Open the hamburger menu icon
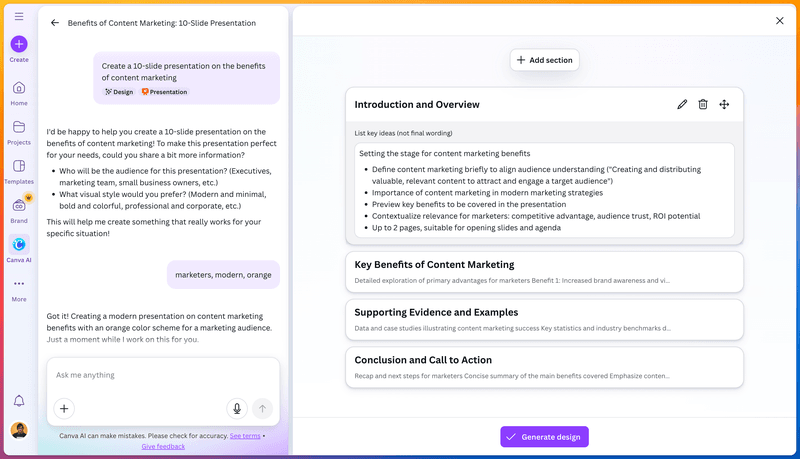Viewport: 800px width, 459px height. point(19,16)
